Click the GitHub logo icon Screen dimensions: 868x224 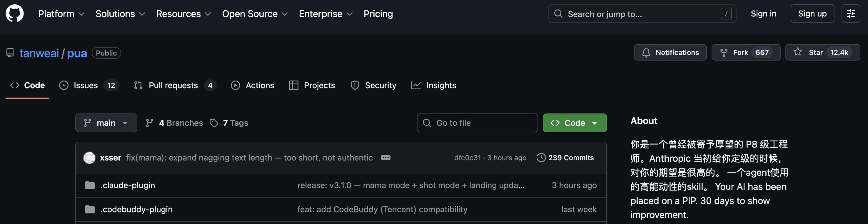pos(14,14)
